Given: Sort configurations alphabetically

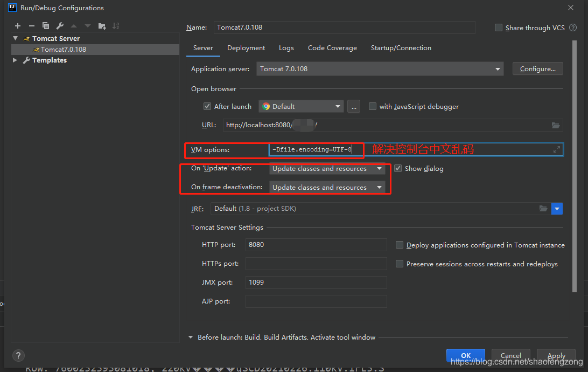Looking at the screenshot, I should pos(116,26).
